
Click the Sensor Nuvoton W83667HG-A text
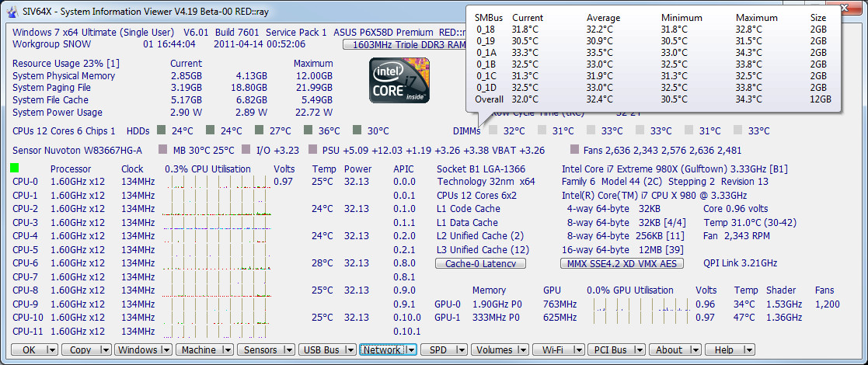pos(77,151)
